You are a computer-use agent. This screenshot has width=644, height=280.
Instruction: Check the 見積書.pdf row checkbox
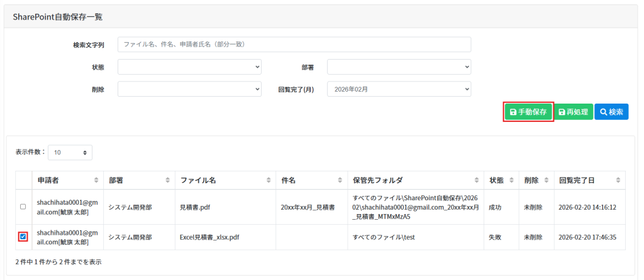tap(23, 207)
